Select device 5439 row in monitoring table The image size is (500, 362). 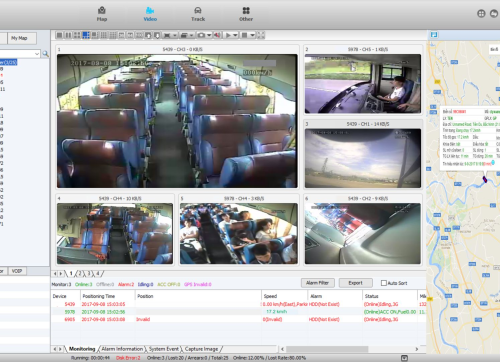click(x=239, y=304)
